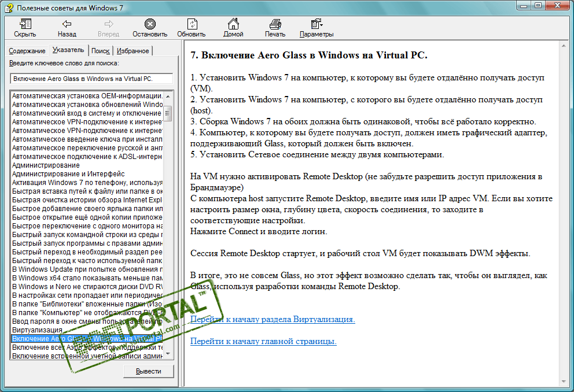The height and width of the screenshot is (392, 574).
Task: Click content pane scroll up arrow
Action: coord(564,46)
